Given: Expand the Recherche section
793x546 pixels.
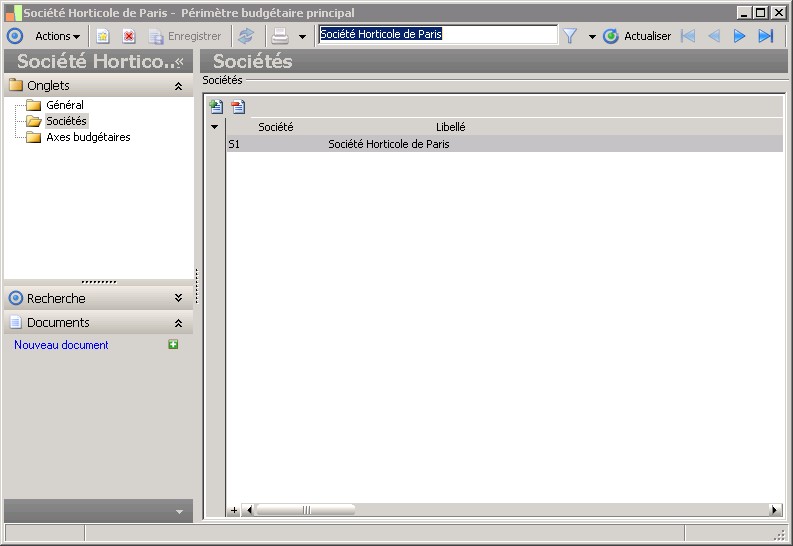Looking at the screenshot, I should (x=179, y=298).
